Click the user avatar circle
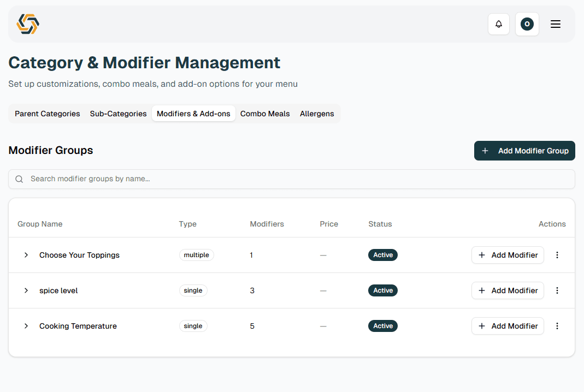This screenshot has width=584, height=392. click(527, 24)
